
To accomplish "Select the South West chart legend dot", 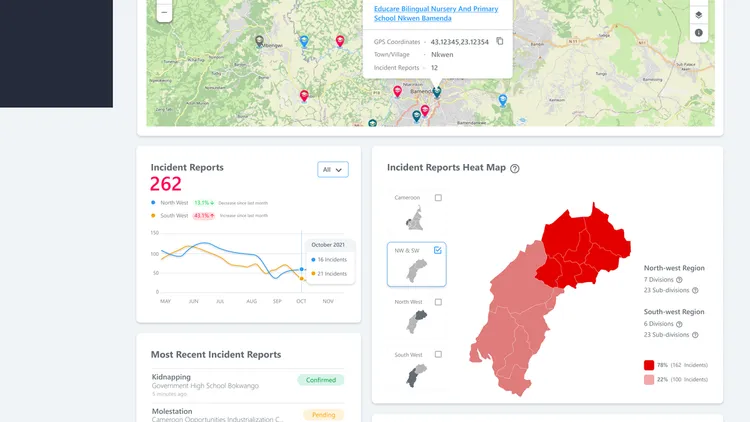I will [153, 215].
